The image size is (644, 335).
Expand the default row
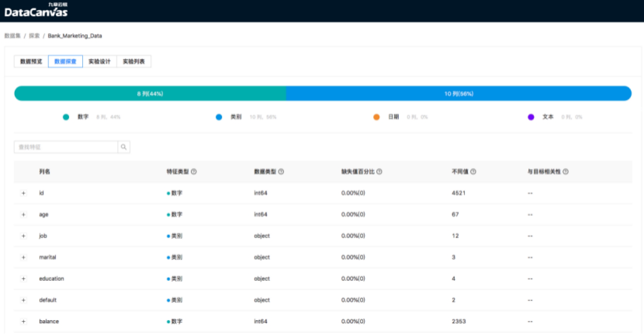[23, 300]
